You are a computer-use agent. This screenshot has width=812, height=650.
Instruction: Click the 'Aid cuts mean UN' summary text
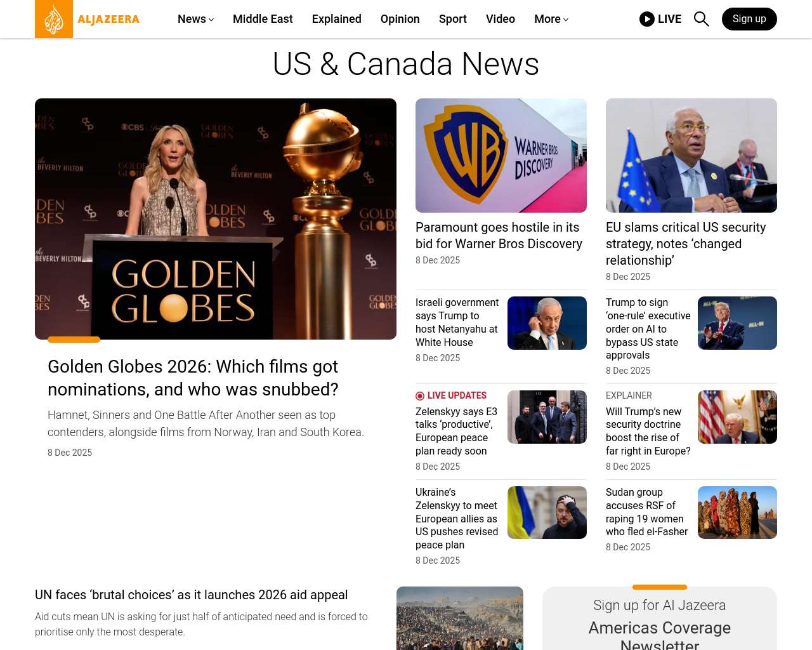coord(201,624)
